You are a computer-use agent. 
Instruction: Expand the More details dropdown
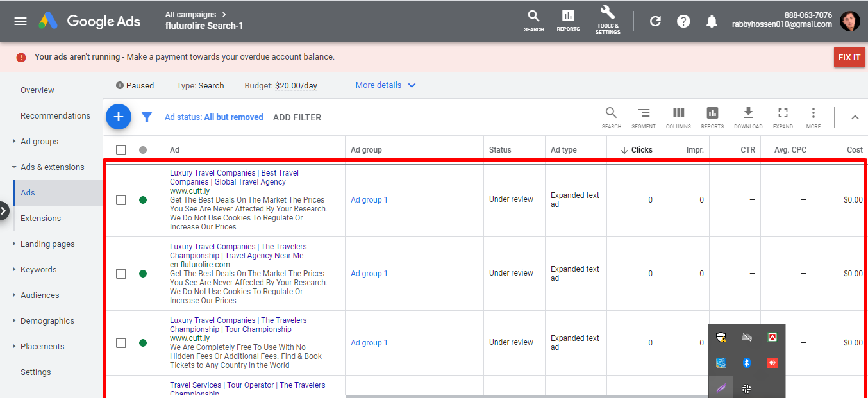click(385, 85)
